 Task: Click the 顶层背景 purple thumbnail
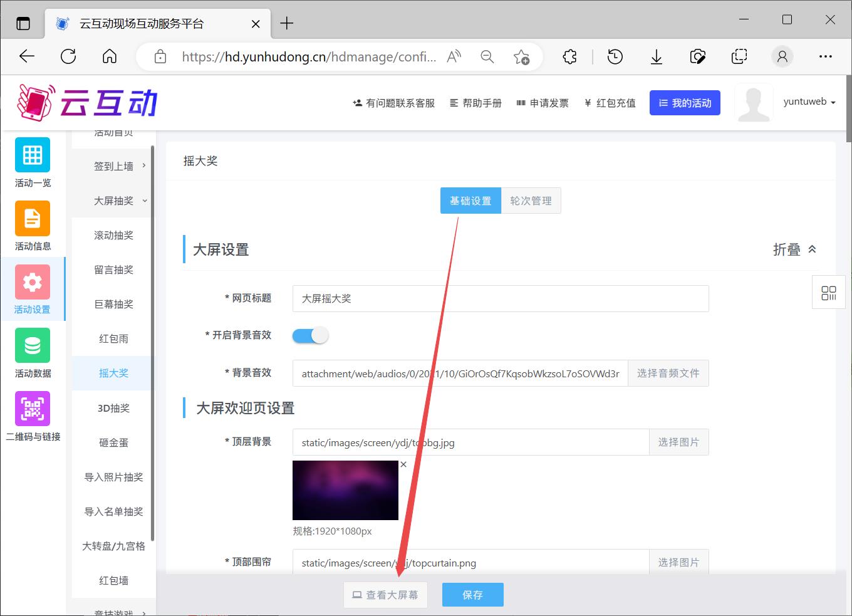pos(345,490)
